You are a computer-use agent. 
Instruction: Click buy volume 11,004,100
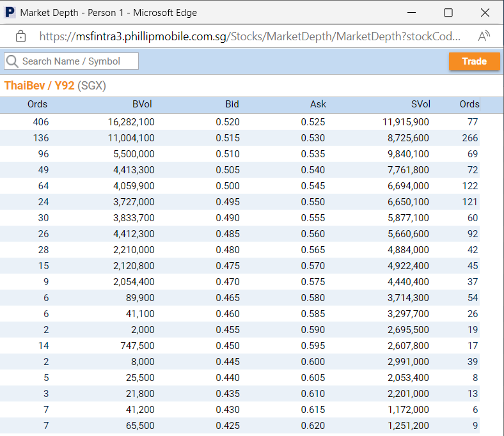pyautogui.click(x=131, y=138)
